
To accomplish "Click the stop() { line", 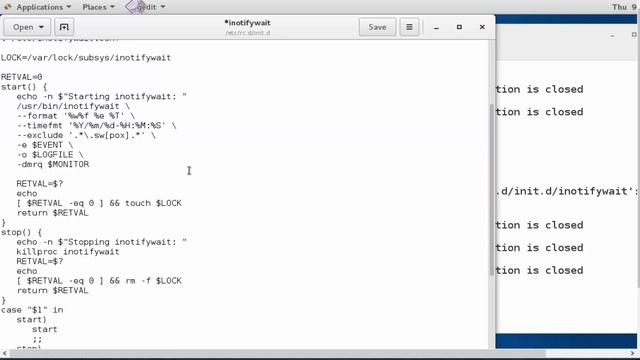I will [22, 232].
